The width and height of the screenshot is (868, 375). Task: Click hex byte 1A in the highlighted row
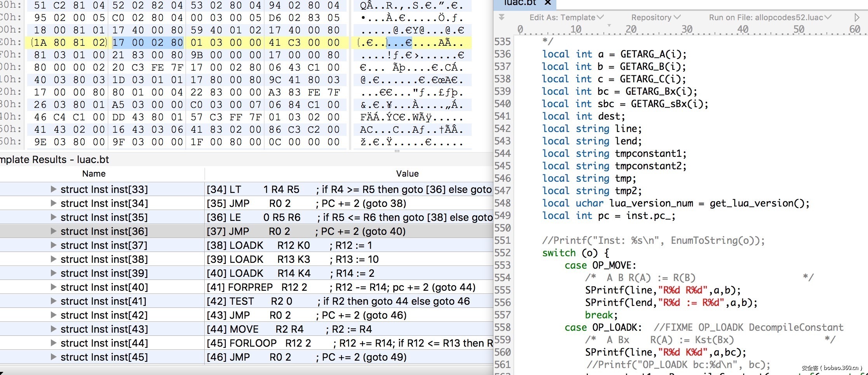click(40, 43)
